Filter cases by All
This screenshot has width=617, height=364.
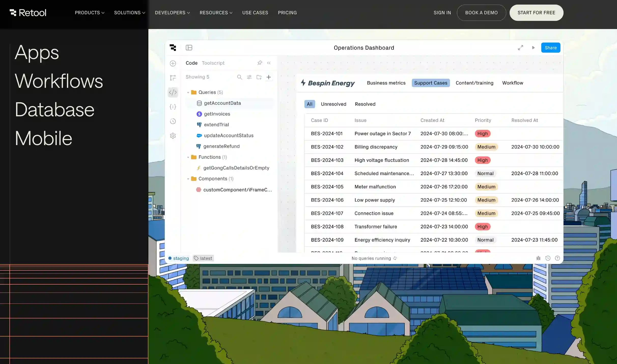310,104
